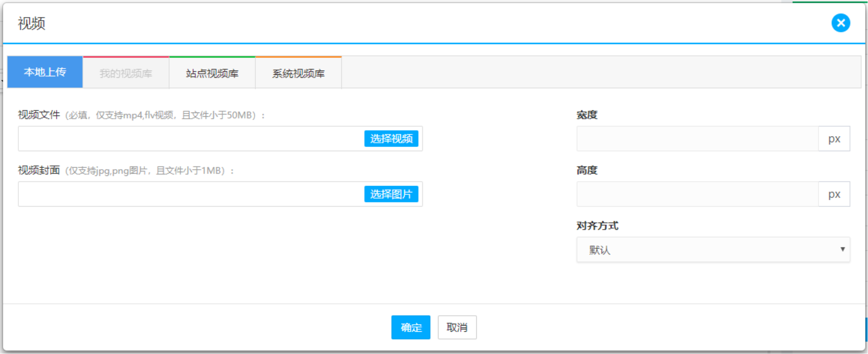Switch to the 本地上传 tab

[x=45, y=72]
